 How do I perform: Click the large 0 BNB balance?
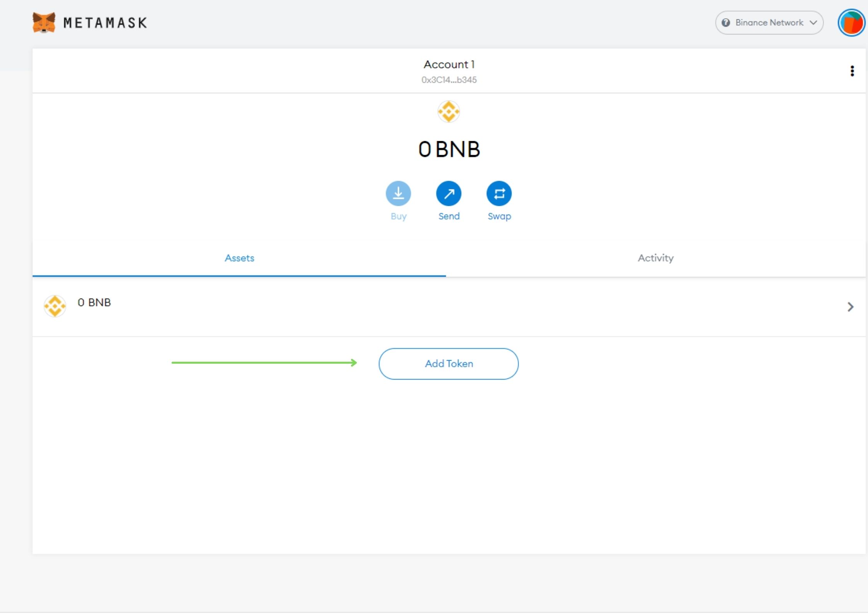tap(449, 149)
